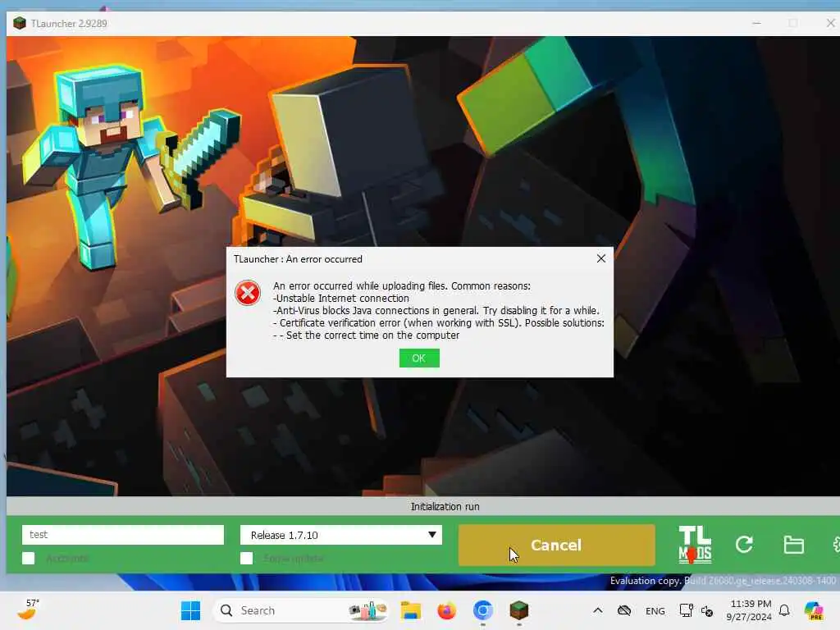Click the taskbar Search box
The image size is (840, 630).
(300, 610)
